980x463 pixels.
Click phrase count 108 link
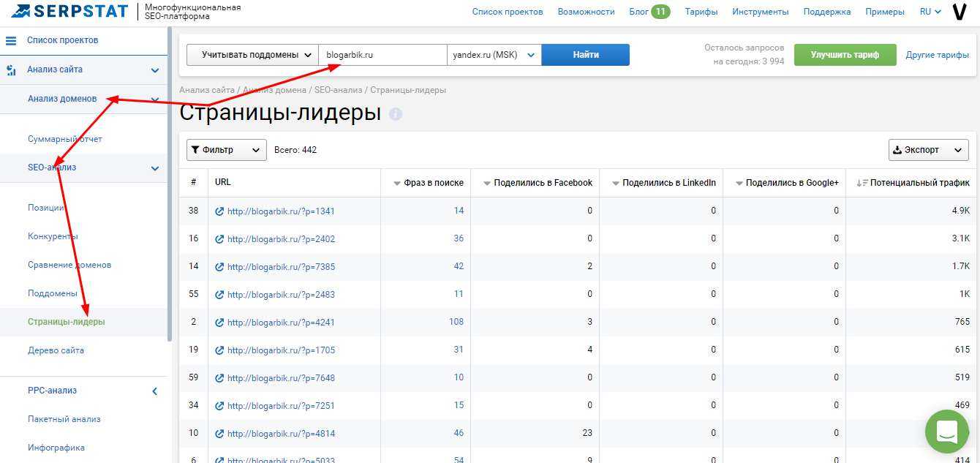point(456,323)
